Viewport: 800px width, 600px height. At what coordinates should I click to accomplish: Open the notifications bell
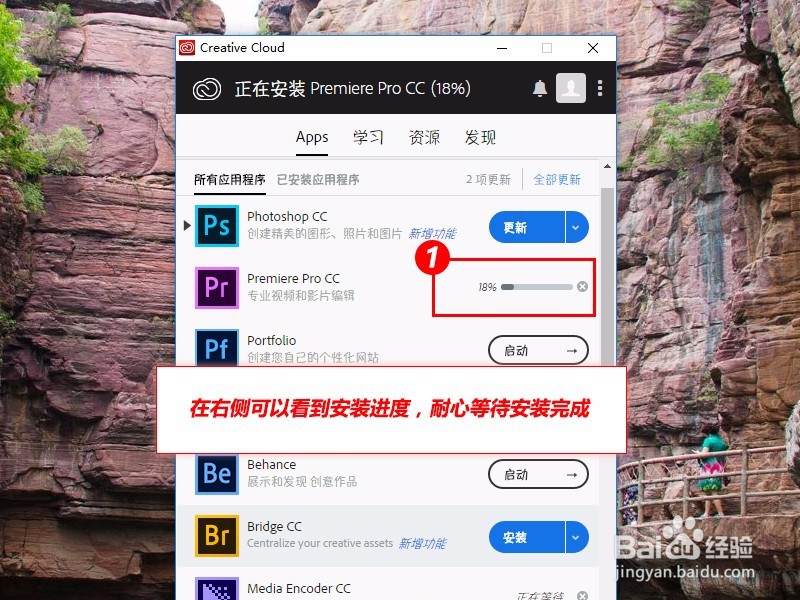[x=539, y=88]
